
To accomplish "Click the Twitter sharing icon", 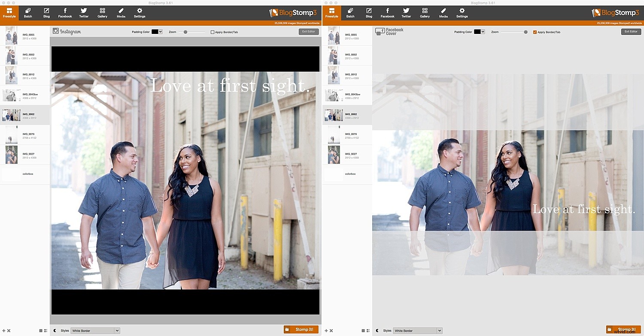I will (x=84, y=12).
